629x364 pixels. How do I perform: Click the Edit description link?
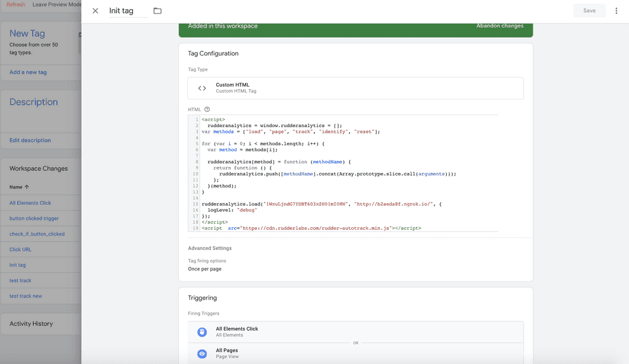point(30,140)
